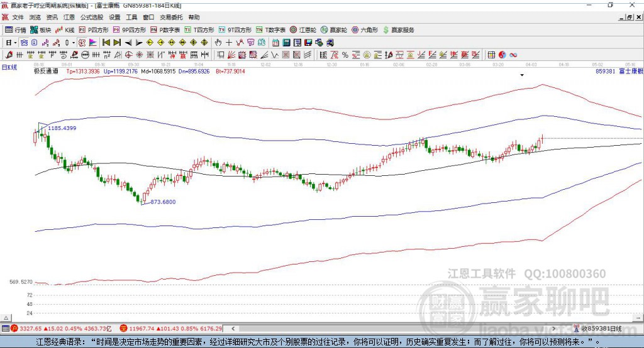Open the yin-yang taiji tool icon
Viewport: 644px width, 348px height.
tap(502, 55)
